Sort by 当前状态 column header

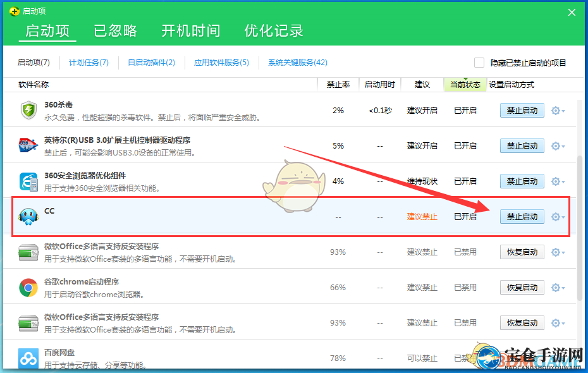(465, 85)
